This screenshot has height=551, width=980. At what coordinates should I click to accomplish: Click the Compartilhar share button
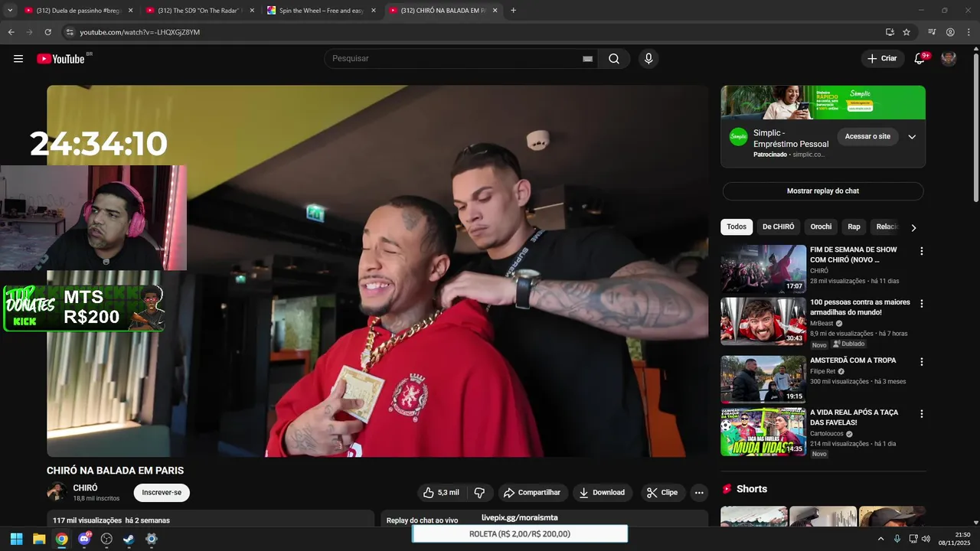[533, 493]
